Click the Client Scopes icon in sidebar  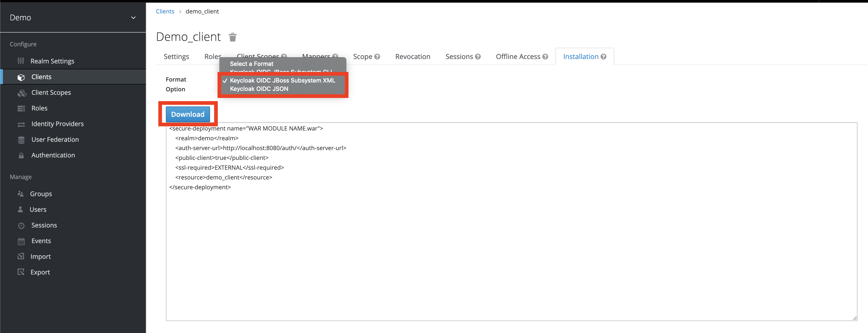[22, 93]
